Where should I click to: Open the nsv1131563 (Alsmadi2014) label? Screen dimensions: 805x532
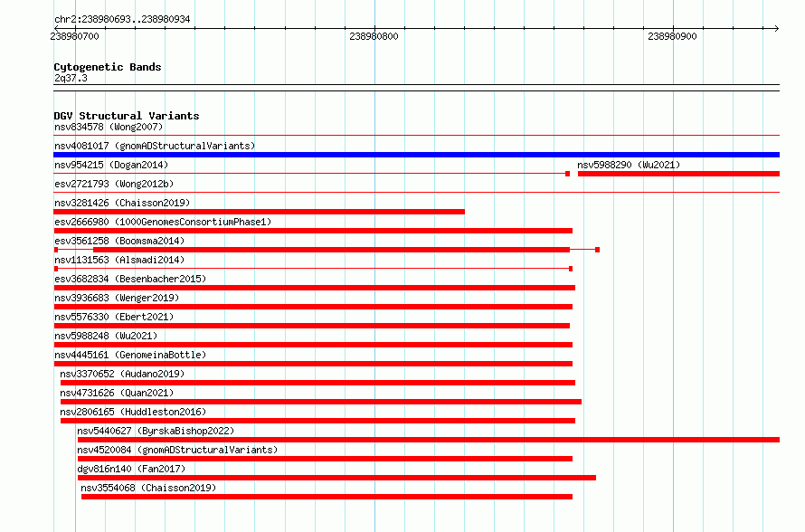tap(119, 260)
